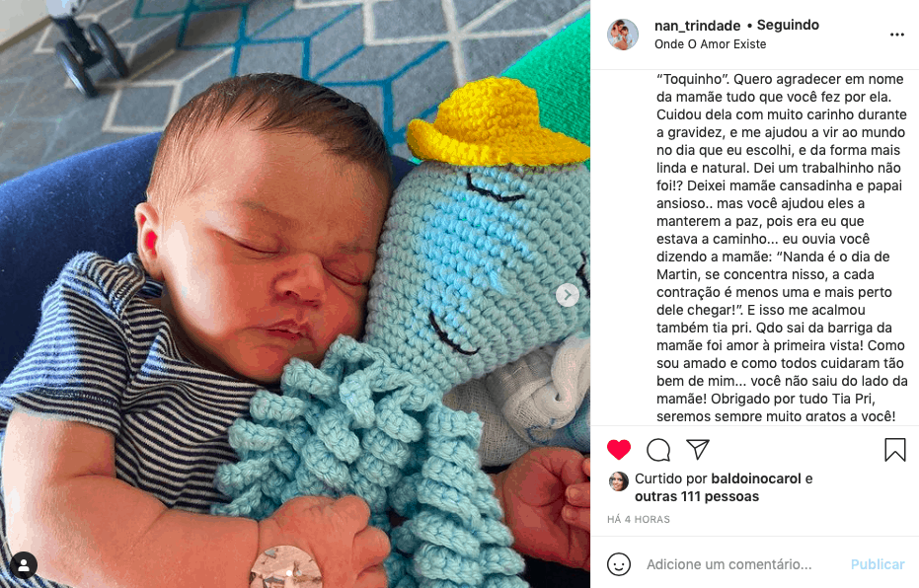Open the Onde O Amor Existe location
The image size is (919, 588).
pyautogui.click(x=711, y=44)
